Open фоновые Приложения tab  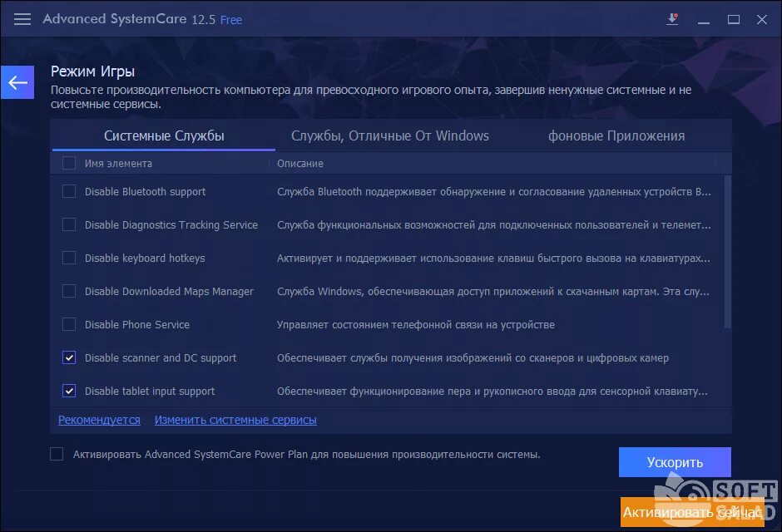tap(616, 136)
